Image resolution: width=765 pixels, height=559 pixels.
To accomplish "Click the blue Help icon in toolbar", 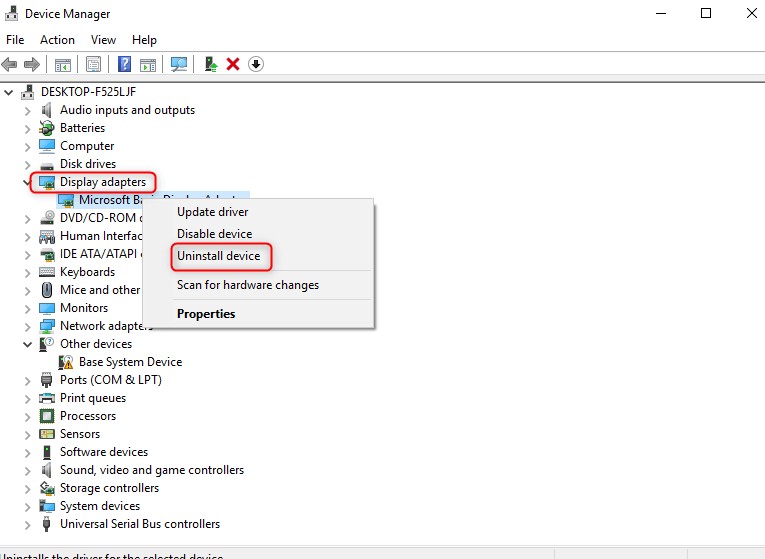I will [125, 64].
